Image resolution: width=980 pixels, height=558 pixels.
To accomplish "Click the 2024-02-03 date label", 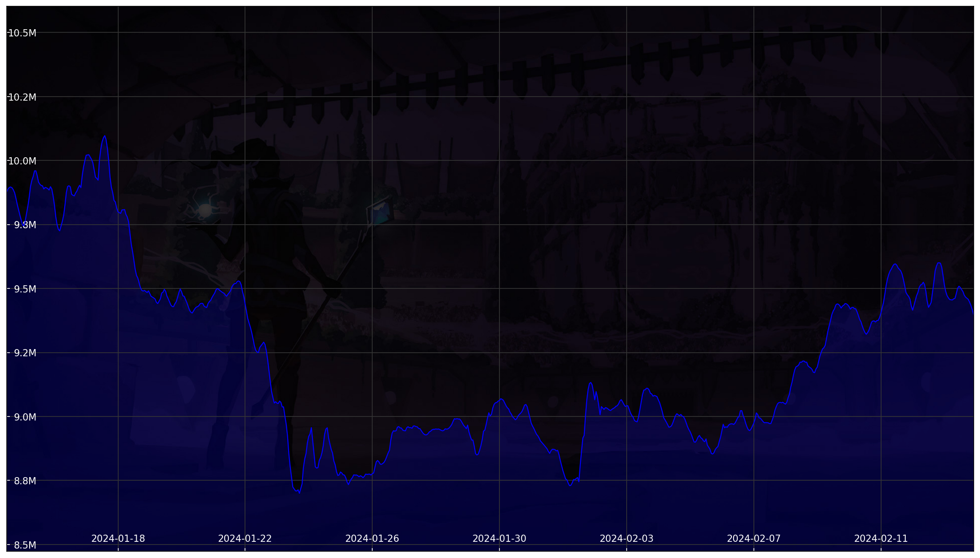I will (627, 538).
